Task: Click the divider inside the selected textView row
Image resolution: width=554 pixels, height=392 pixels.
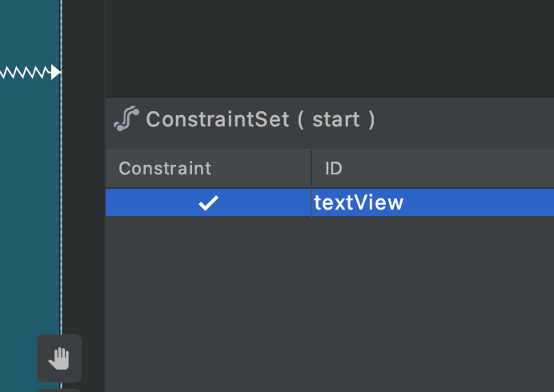Action: (311, 202)
